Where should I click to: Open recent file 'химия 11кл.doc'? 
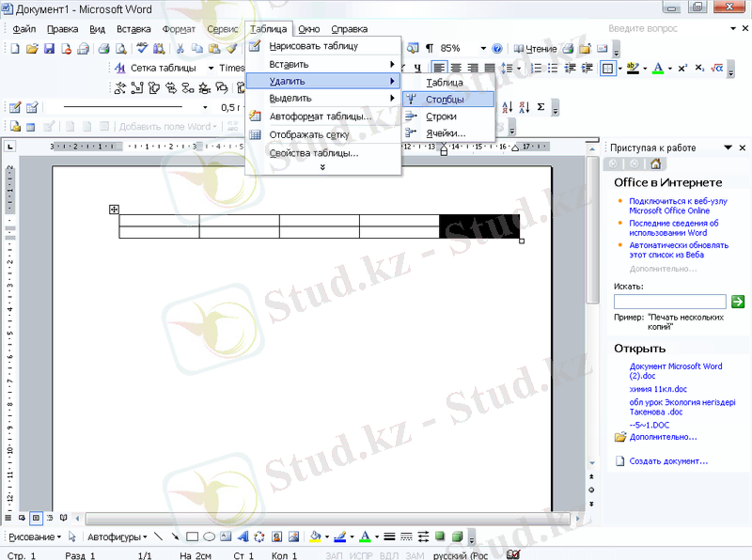click(658, 389)
